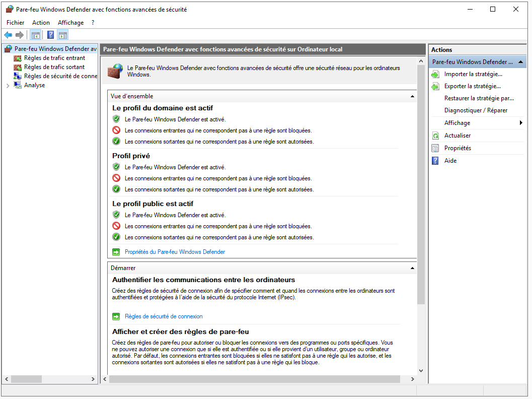Click Importer la stratégie... action
The height and width of the screenshot is (399, 532).
(x=473, y=74)
